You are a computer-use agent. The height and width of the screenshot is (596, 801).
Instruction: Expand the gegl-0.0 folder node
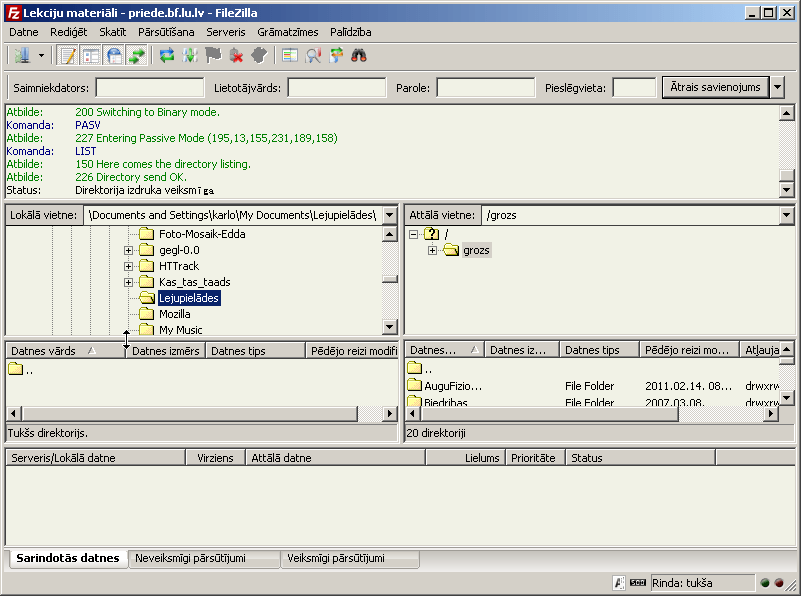[x=128, y=250]
